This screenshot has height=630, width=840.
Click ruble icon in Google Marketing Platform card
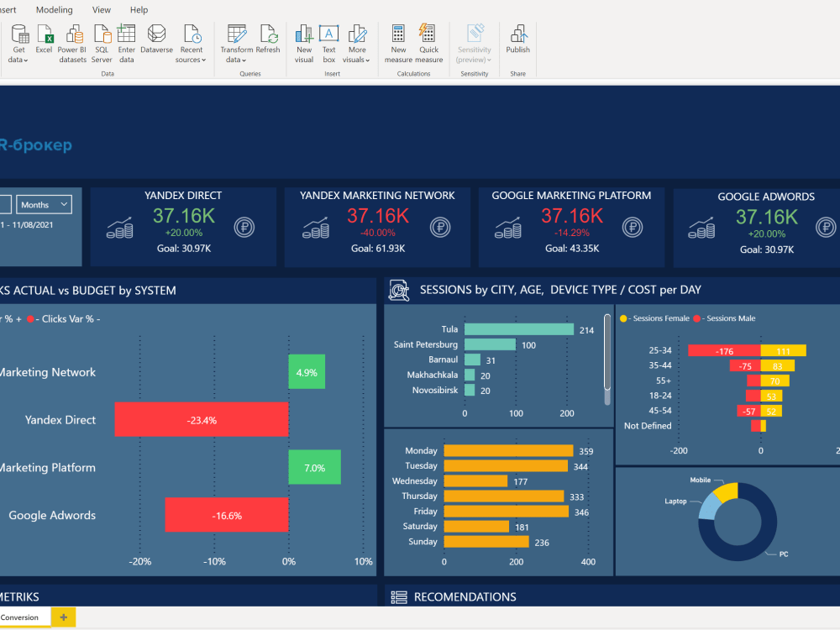[633, 227]
